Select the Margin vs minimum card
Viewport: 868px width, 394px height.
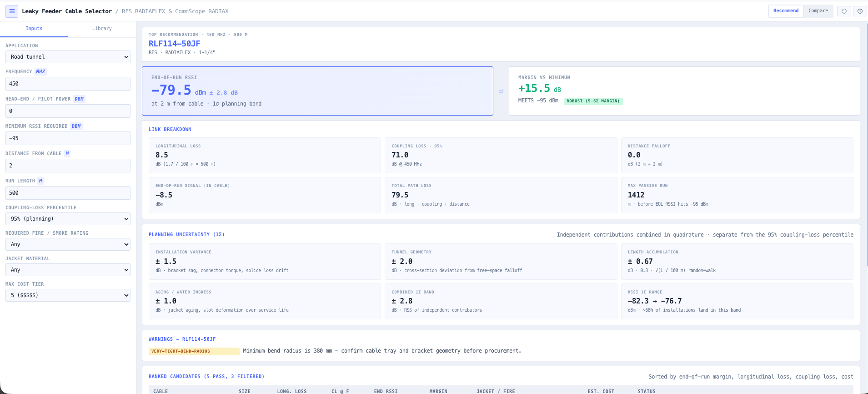684,91
